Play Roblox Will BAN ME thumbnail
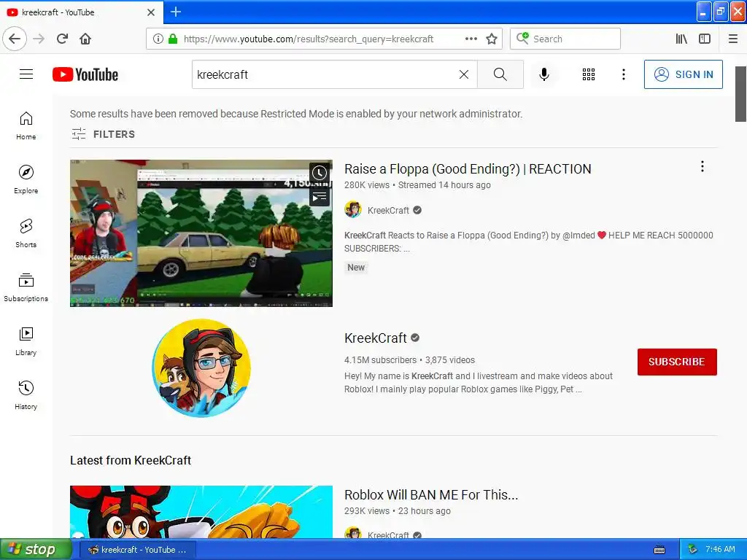Screen dimensions: 747x560 pos(201,512)
